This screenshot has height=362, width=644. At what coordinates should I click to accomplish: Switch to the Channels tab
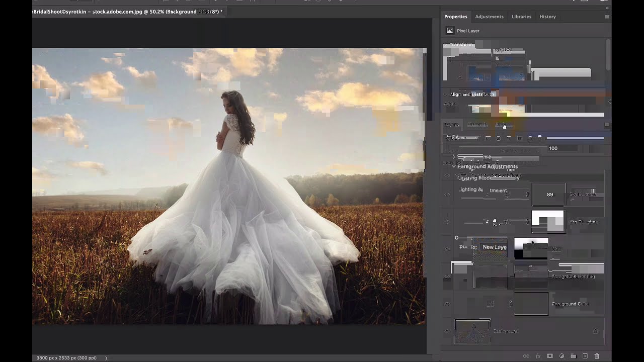coord(477,124)
